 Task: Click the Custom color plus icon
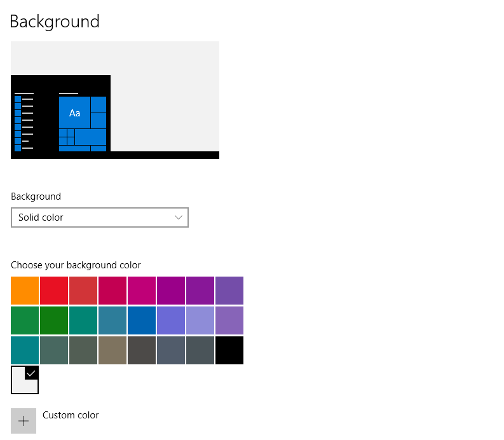24,421
